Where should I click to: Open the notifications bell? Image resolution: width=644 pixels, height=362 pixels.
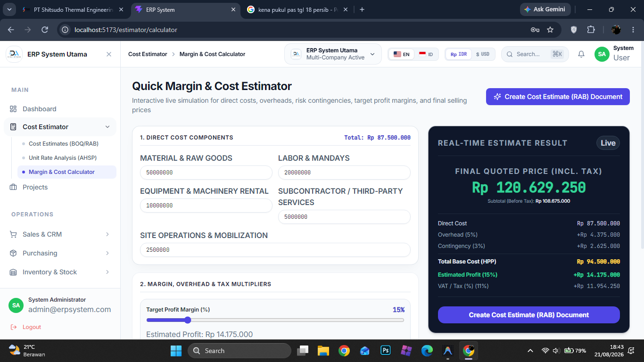coord(581,54)
